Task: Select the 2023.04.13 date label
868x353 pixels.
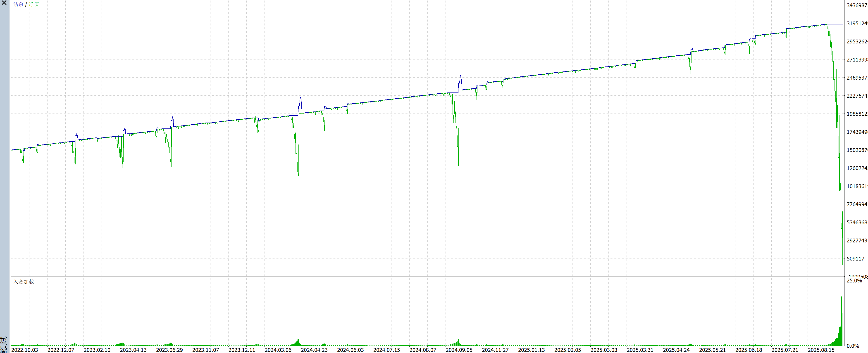Action: (133, 350)
